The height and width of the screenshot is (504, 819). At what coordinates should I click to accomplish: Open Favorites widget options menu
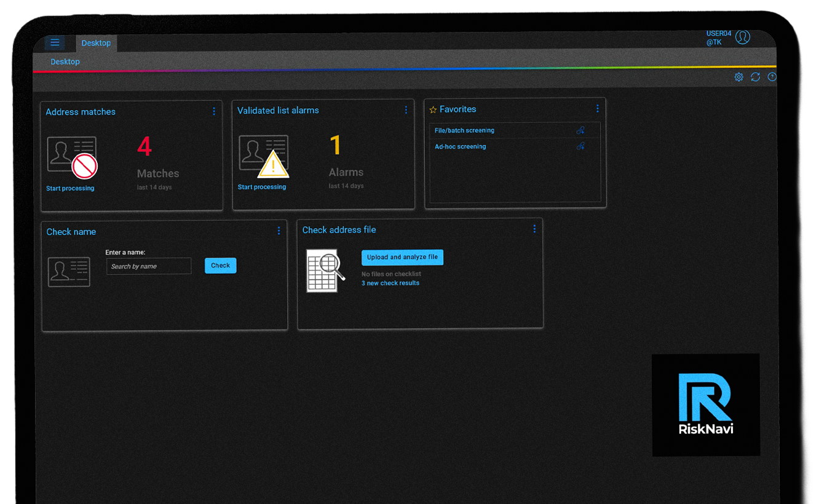click(597, 109)
